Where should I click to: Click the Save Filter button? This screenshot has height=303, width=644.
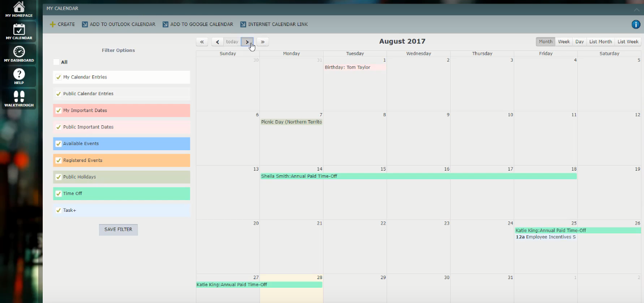118,229
